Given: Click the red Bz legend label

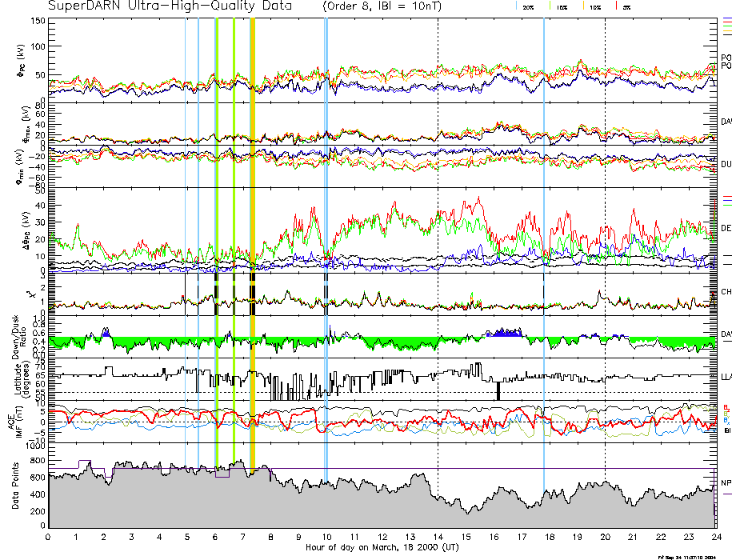Looking at the screenshot, I should pos(726,406).
